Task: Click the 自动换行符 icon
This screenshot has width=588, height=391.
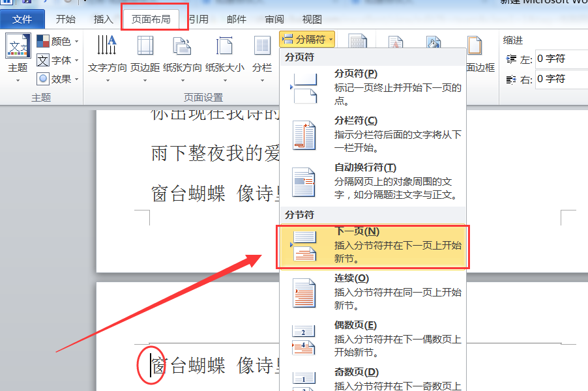Action: tap(304, 182)
